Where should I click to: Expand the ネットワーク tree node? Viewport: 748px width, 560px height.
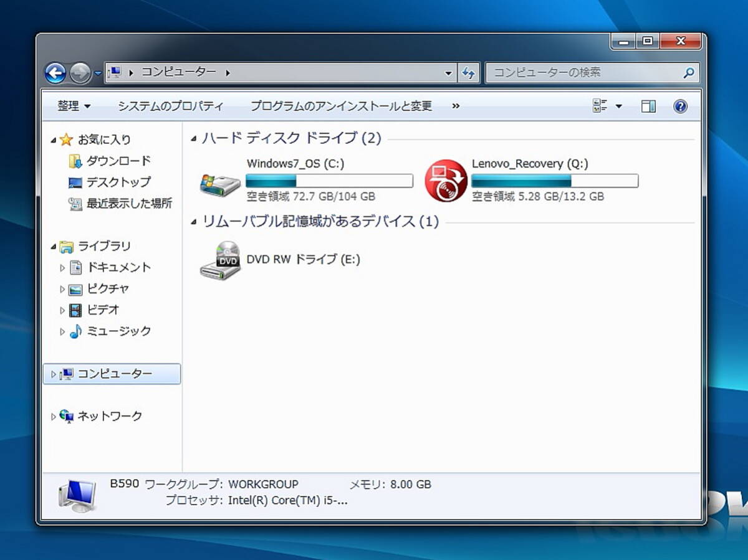[54, 417]
